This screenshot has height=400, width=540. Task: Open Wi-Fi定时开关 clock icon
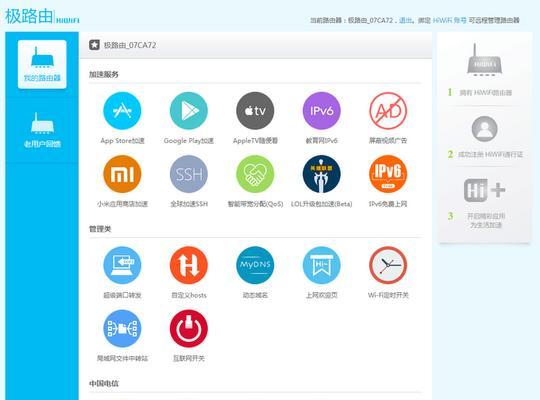point(388,265)
